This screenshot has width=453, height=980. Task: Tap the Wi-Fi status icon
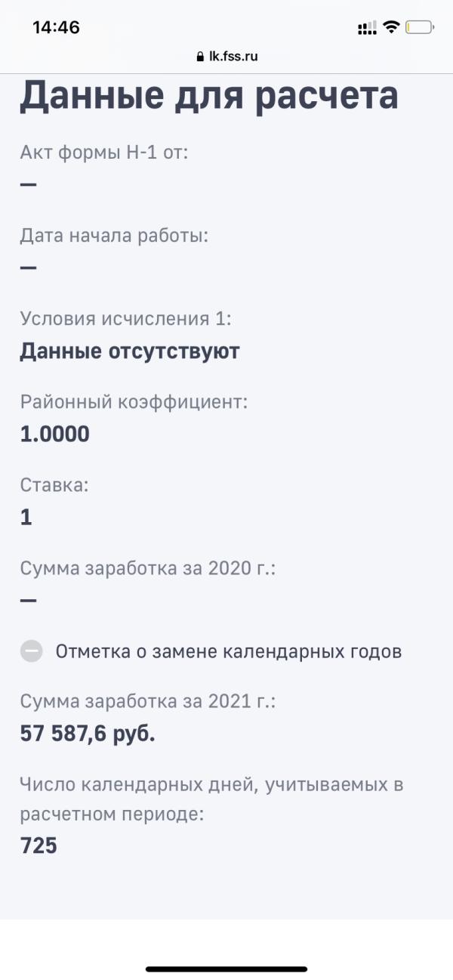[x=391, y=28]
